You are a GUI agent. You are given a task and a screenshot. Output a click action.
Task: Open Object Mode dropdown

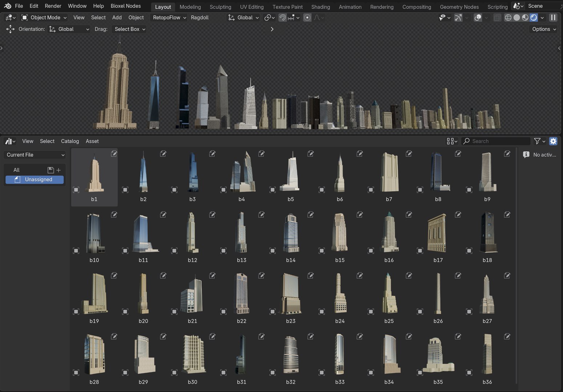click(44, 17)
